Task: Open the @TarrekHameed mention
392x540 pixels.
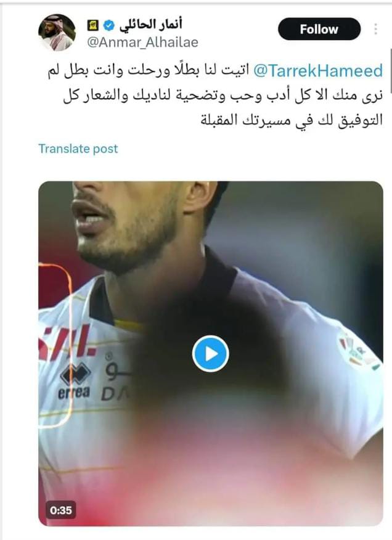Action: 318,71
